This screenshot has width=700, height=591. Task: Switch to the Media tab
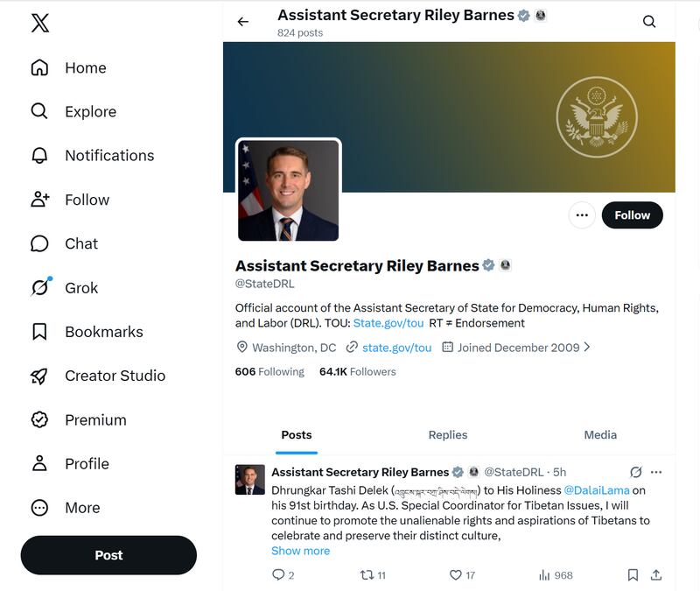pyautogui.click(x=600, y=434)
